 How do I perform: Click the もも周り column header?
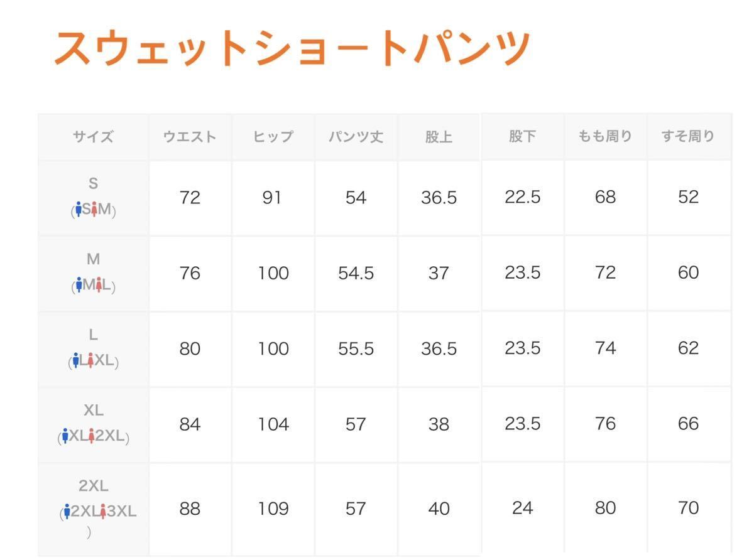pos(605,136)
